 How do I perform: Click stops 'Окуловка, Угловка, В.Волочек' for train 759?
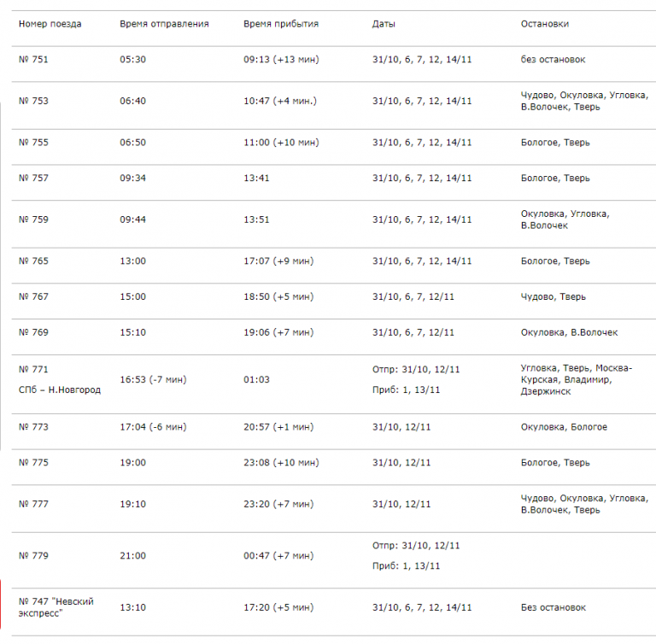(x=565, y=220)
